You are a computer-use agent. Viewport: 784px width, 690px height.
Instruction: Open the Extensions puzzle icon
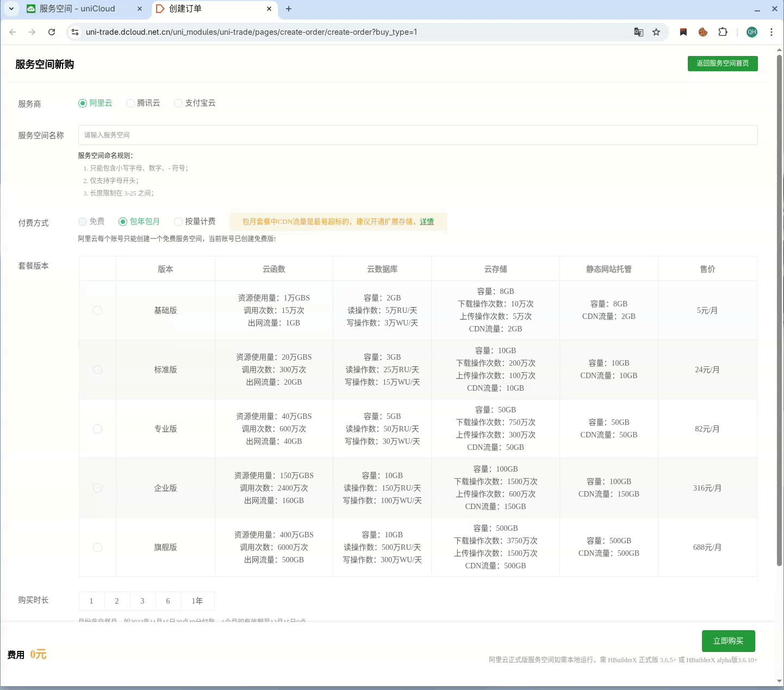pyautogui.click(x=723, y=32)
